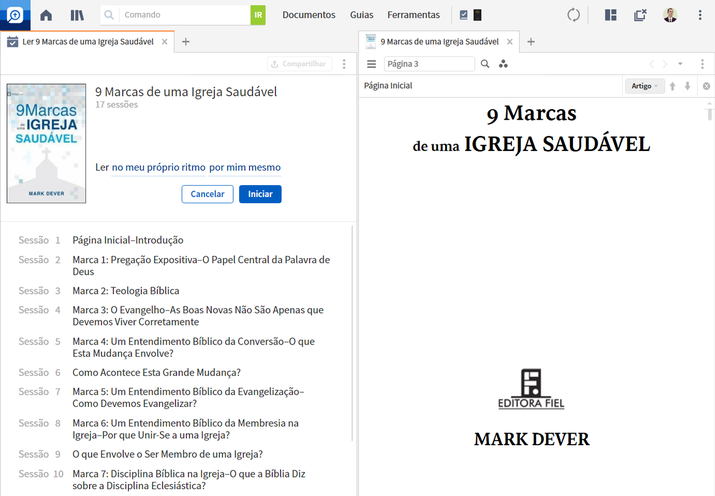Open the reading plan panel kebab menu
The width and height of the screenshot is (715, 496).
coord(344,64)
